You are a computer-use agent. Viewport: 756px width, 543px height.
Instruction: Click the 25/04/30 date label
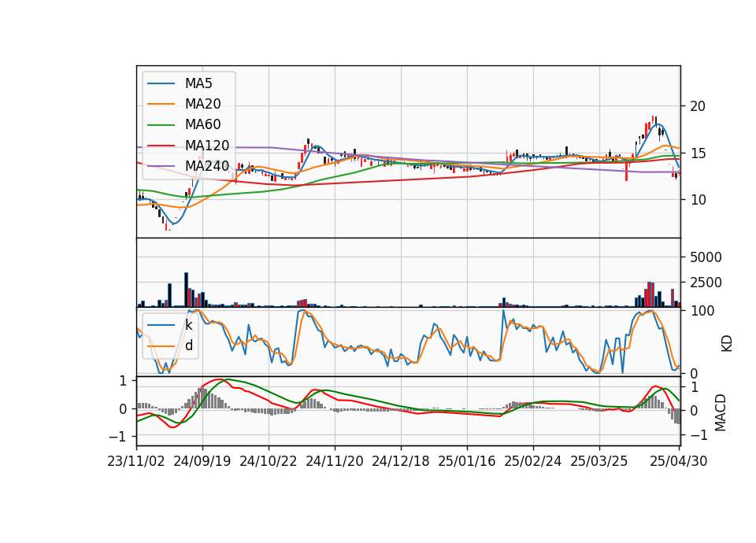[679, 461]
